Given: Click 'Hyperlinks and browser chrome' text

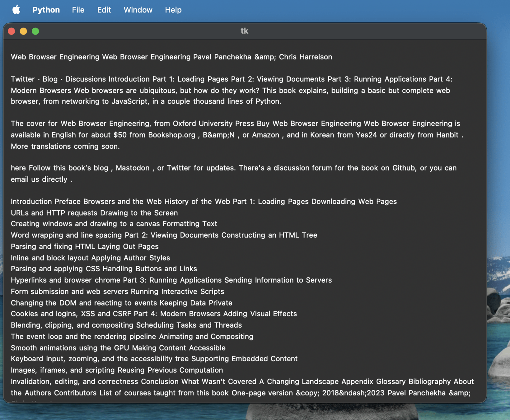Looking at the screenshot, I should click(x=65, y=280).
